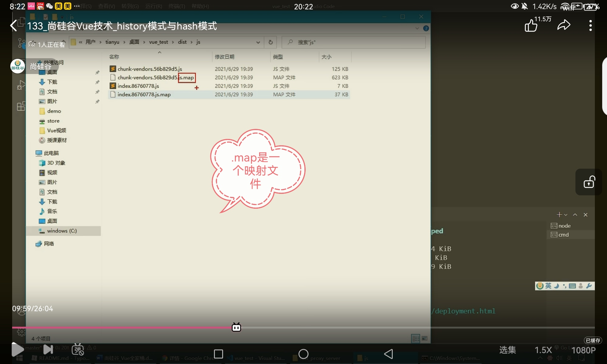The height and width of the screenshot is (364, 607).
Task: Like the video with thumbs up
Action: pos(531,25)
